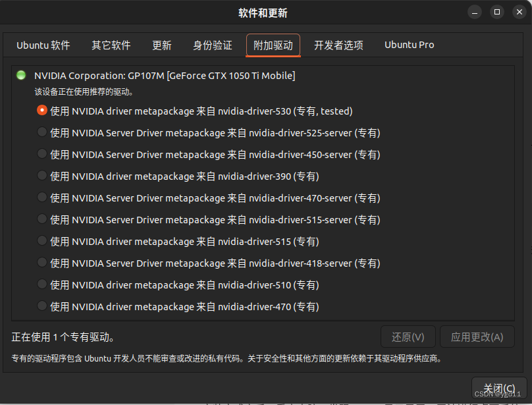Click the 附加驱动 tab
The width and height of the screenshot is (532, 405).
[x=273, y=45]
